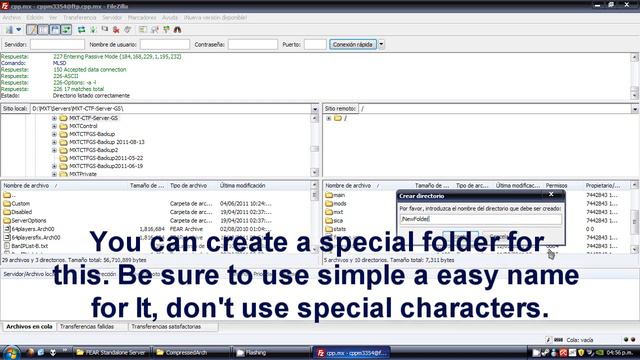Open the Ayuda menu
This screenshot has width=640, height=360.
[170, 18]
